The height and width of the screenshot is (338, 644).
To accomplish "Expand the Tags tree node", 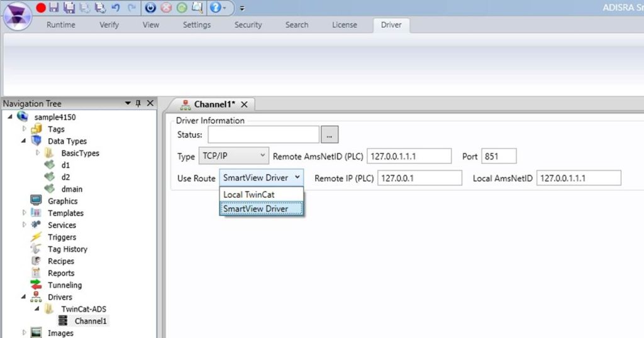I will pos(25,129).
